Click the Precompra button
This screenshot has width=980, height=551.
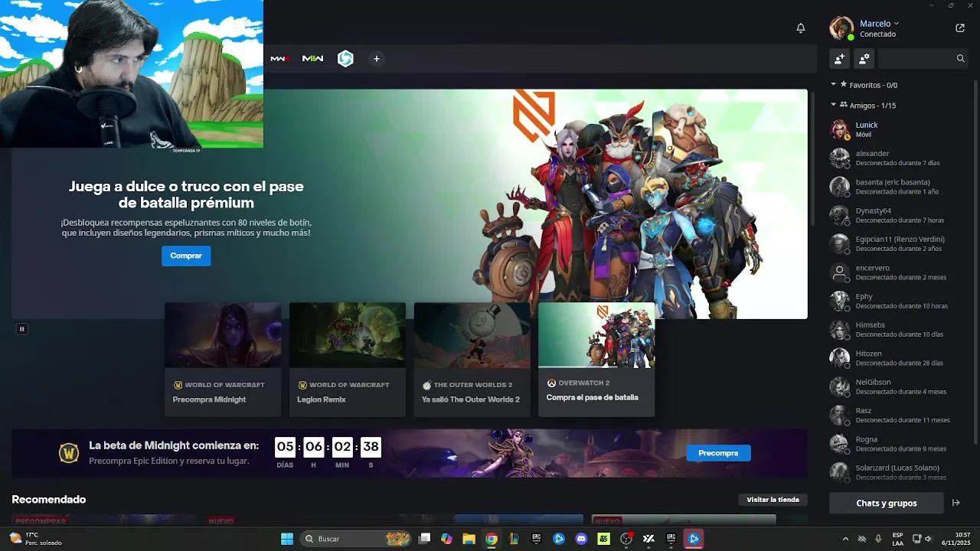coord(718,453)
